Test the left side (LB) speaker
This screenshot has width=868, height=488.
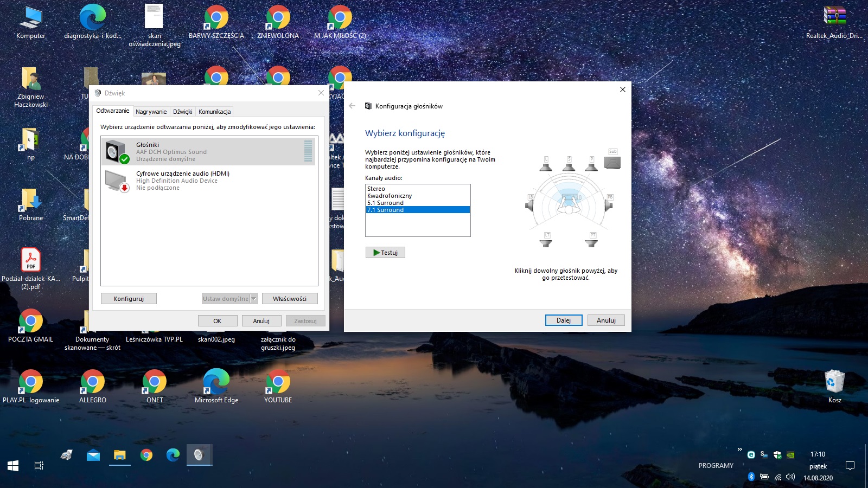pyautogui.click(x=530, y=204)
